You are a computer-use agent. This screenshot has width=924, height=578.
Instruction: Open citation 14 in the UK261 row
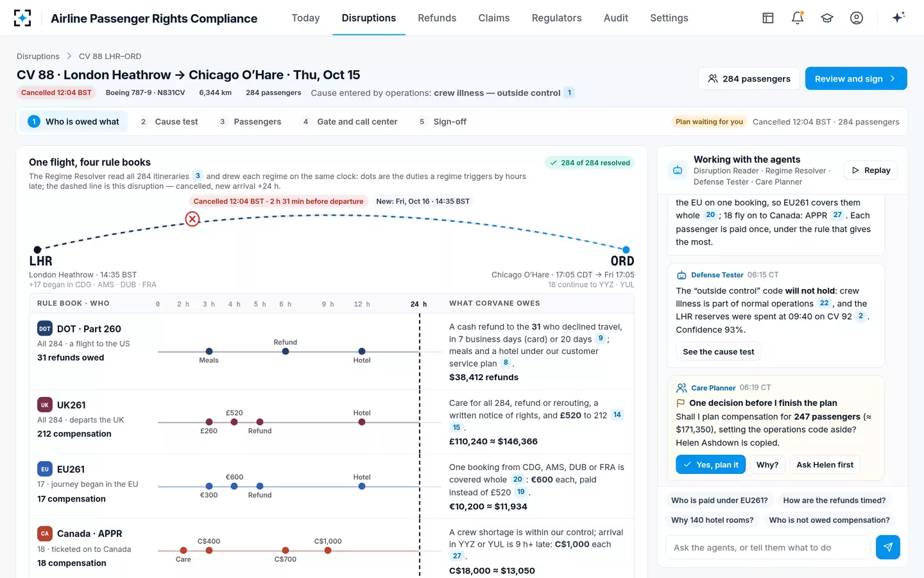[x=617, y=415]
